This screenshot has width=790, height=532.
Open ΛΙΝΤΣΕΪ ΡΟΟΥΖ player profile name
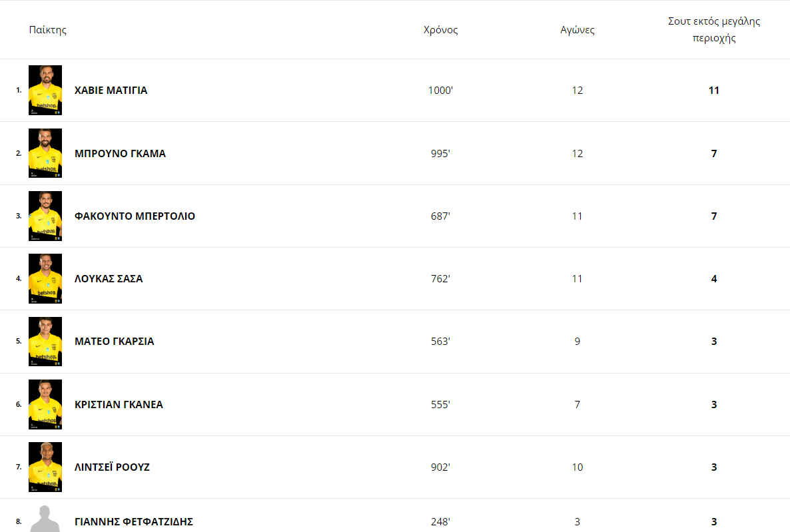112,467
